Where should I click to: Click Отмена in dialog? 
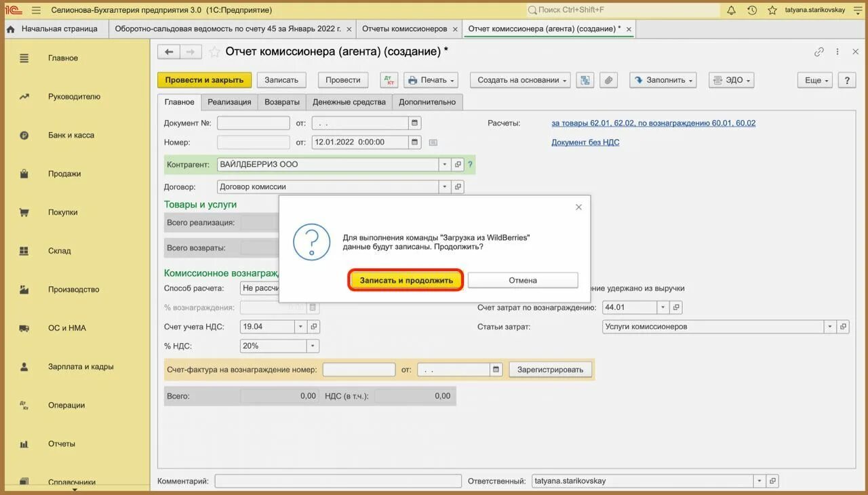point(523,280)
